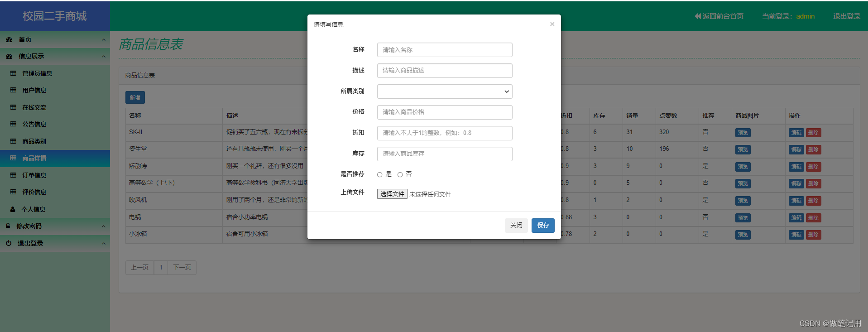The height and width of the screenshot is (332, 868).
Task: Click the power icon beside 退出登录 in sidebar
Action: [x=9, y=243]
